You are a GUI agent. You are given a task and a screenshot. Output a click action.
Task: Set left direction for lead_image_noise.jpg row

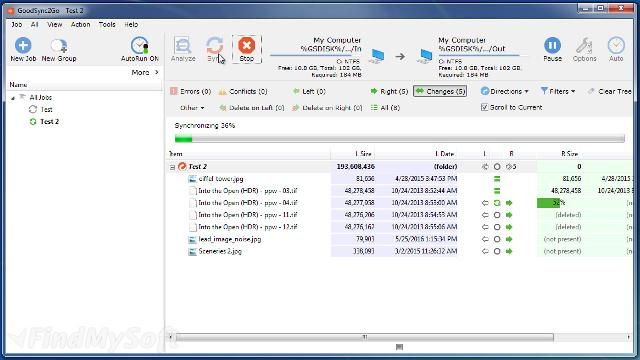pyautogui.click(x=485, y=239)
